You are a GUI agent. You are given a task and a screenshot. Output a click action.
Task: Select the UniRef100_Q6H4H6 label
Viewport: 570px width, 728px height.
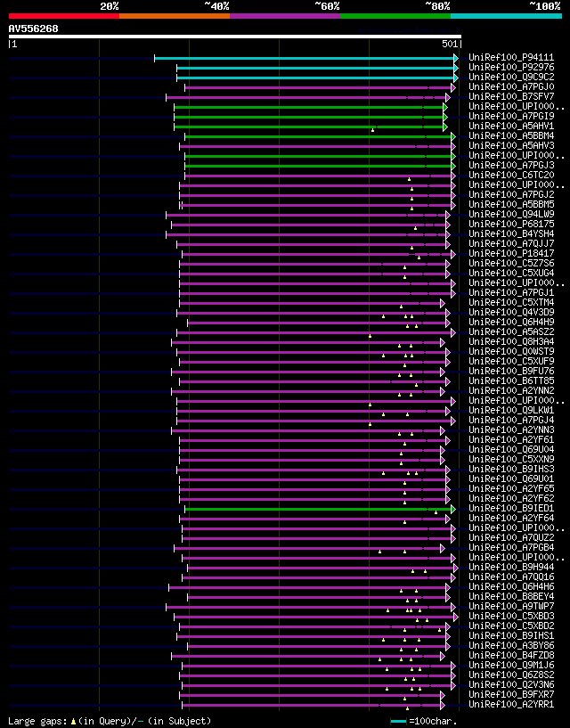point(511,587)
